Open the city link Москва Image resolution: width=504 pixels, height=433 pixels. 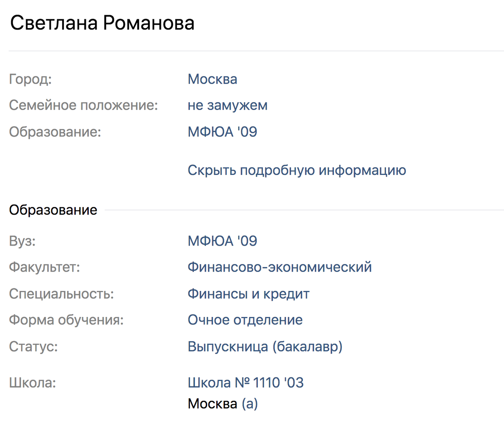(x=213, y=79)
